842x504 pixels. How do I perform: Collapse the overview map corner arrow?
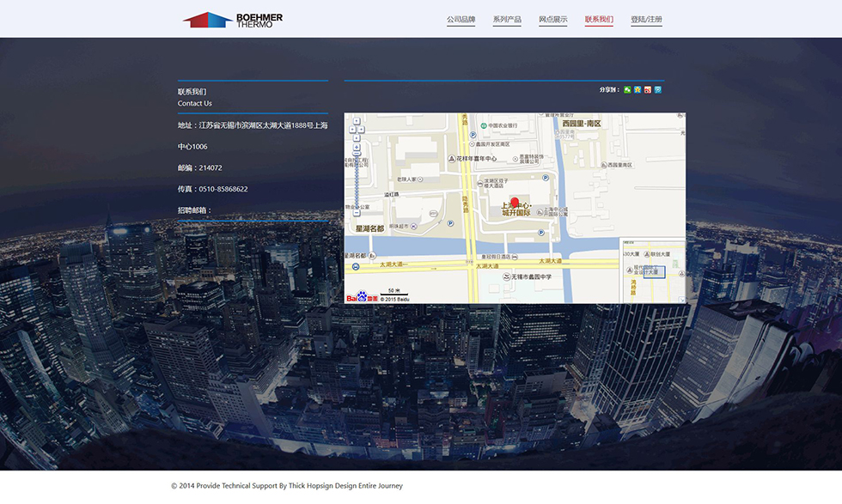[x=682, y=300]
